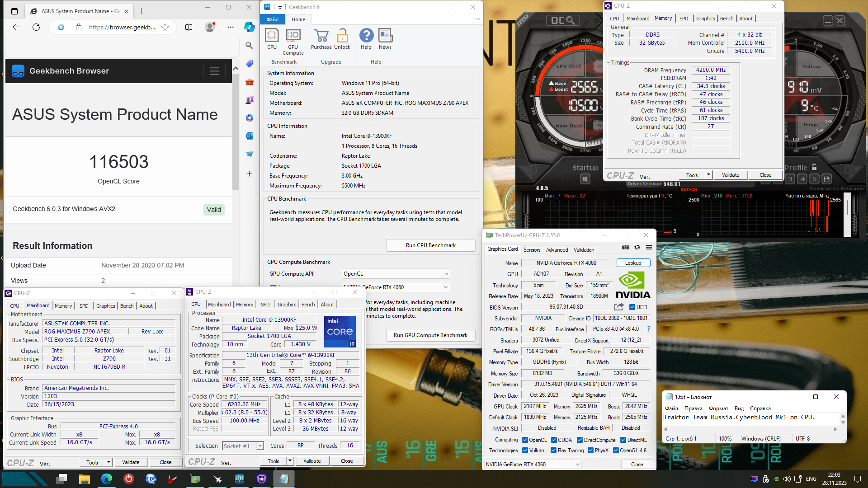Toggle DirectCompute checkbox in GPU-Z

click(580, 440)
